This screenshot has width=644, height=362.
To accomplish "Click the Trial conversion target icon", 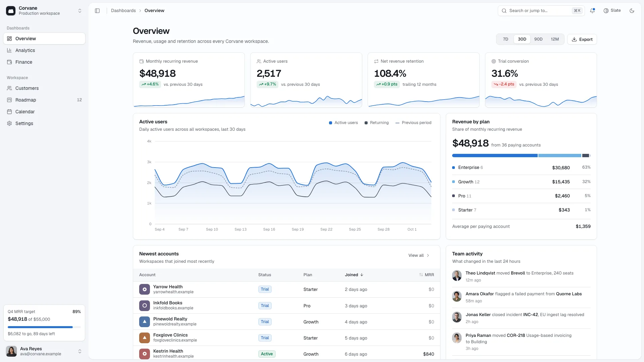I will 494,61.
